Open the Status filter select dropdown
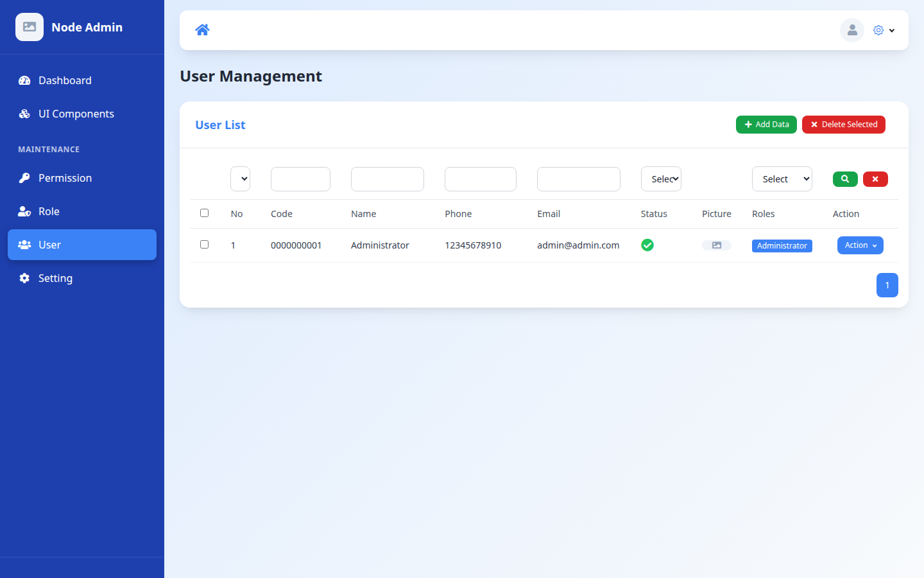The image size is (924, 578). tap(661, 179)
